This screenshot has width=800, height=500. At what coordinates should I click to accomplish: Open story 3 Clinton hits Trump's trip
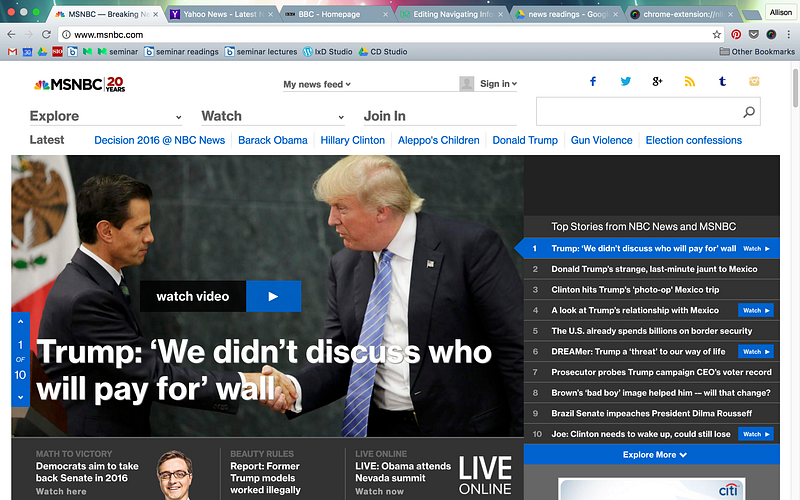click(635, 290)
